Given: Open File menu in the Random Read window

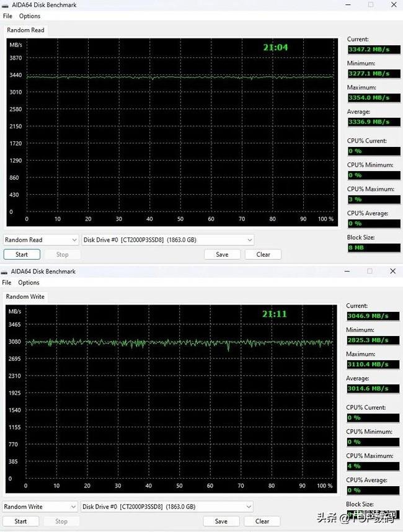Looking at the screenshot, I should click(7, 16).
